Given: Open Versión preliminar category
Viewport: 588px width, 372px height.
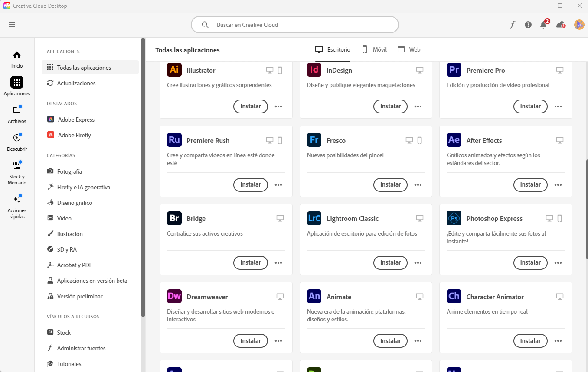Looking at the screenshot, I should pos(90,296).
